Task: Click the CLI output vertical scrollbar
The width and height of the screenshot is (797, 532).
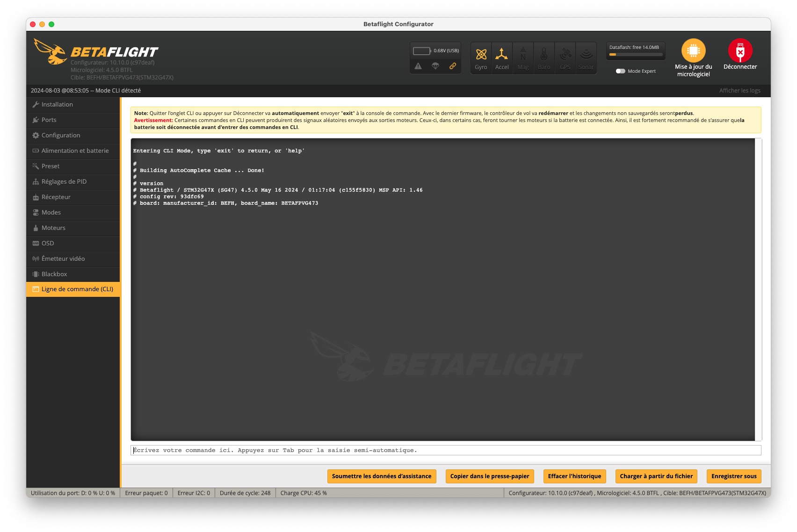Action: (758, 289)
